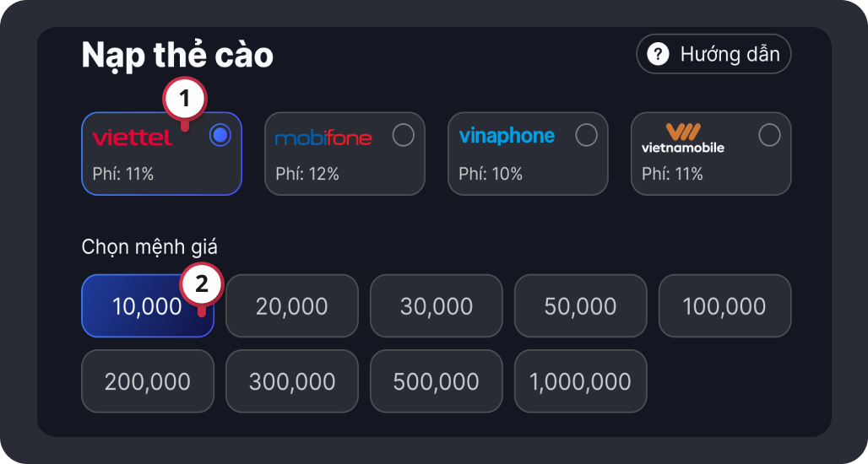Choose the 20,000 denomination
The height and width of the screenshot is (464, 868).
[x=292, y=306]
